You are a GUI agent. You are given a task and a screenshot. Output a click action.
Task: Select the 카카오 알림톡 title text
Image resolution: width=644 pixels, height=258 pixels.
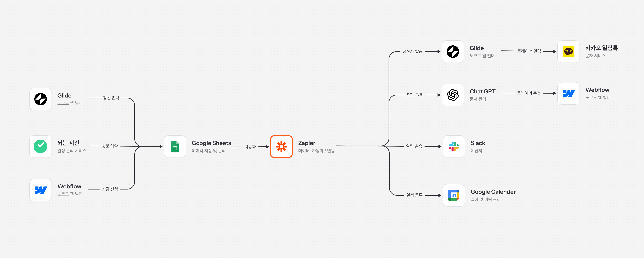(601, 48)
